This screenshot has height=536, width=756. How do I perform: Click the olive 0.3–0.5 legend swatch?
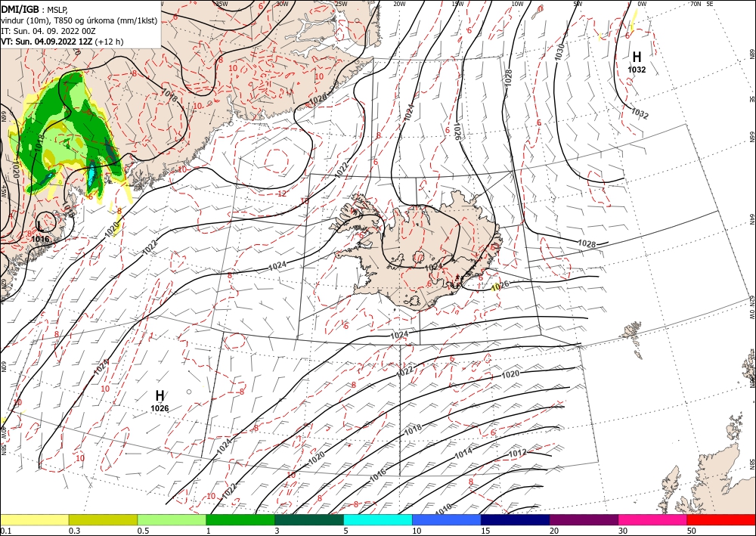click(x=103, y=519)
